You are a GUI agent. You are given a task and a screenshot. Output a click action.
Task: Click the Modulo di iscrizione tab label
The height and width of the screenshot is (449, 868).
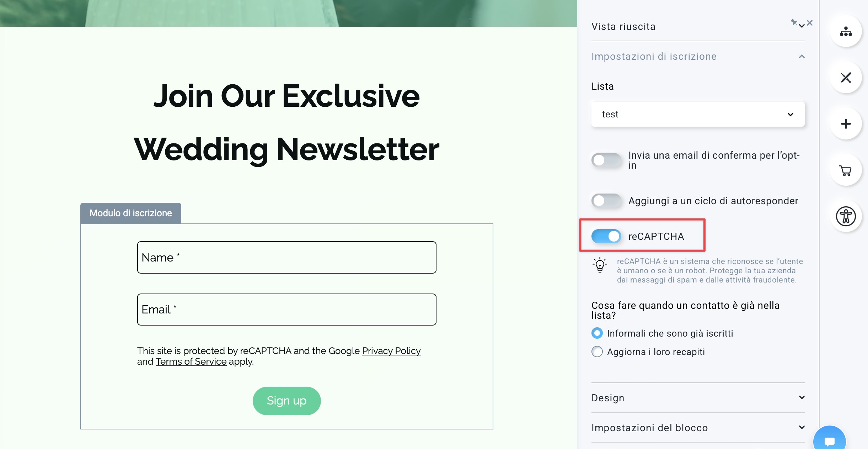point(131,213)
